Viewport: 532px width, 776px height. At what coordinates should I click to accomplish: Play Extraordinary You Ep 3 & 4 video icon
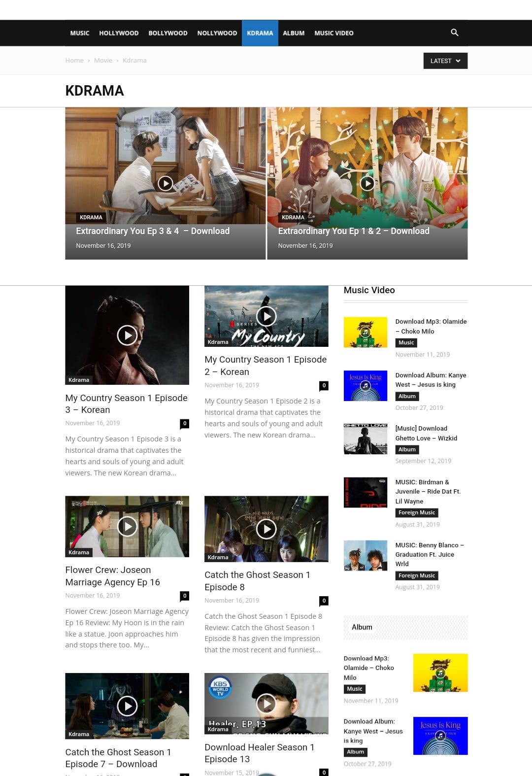click(166, 184)
